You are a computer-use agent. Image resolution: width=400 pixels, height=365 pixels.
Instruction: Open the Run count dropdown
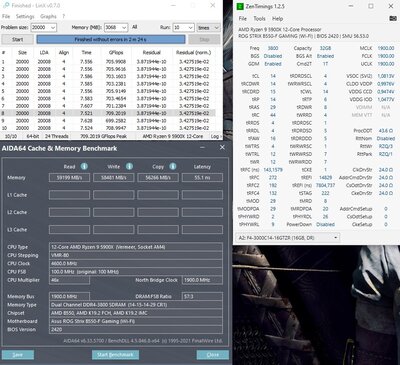183,28
